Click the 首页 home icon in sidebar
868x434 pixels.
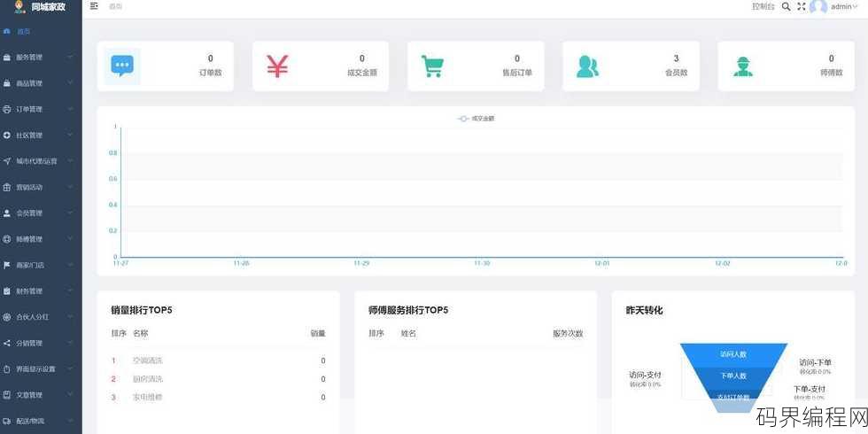point(7,32)
